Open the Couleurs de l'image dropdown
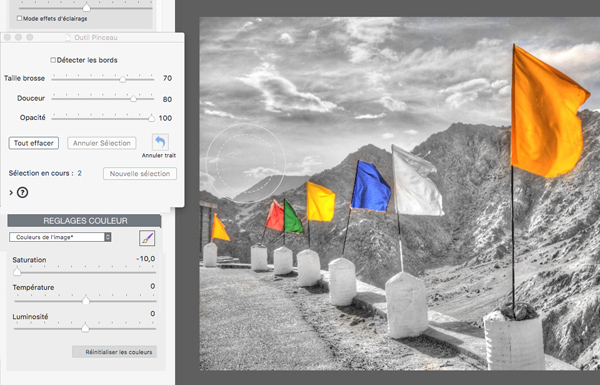The height and width of the screenshot is (385, 600). tap(60, 237)
